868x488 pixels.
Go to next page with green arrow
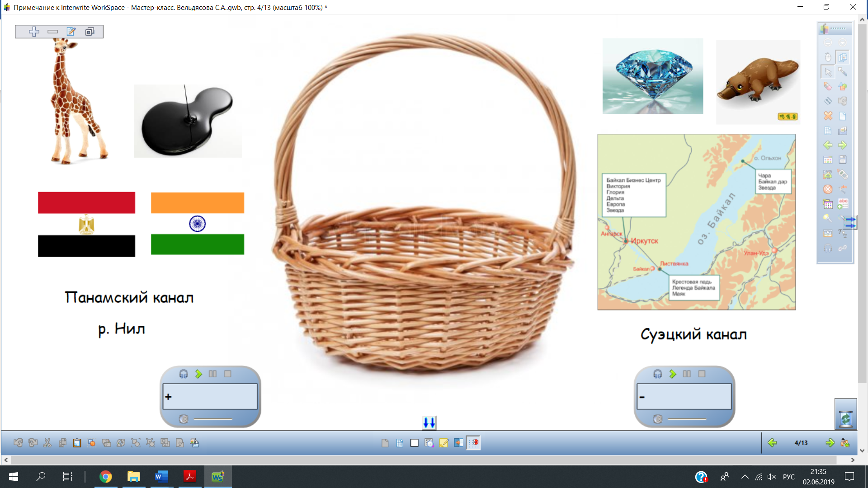(830, 443)
